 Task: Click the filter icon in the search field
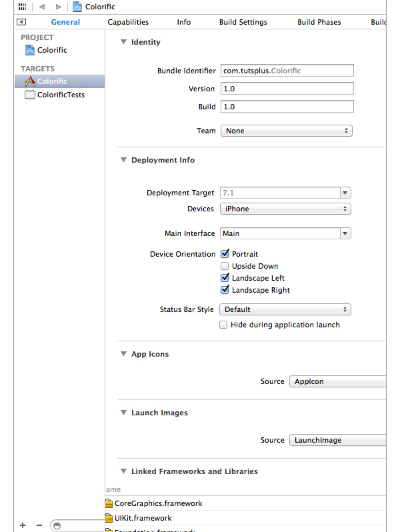(x=57, y=525)
